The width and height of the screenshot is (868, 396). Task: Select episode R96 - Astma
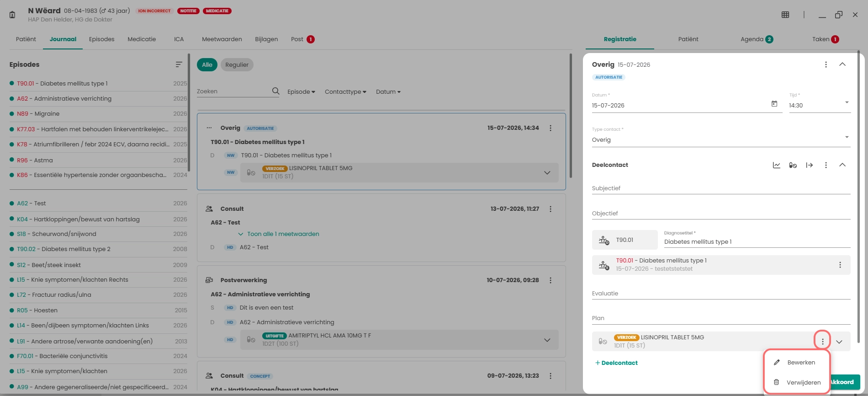coord(98,160)
